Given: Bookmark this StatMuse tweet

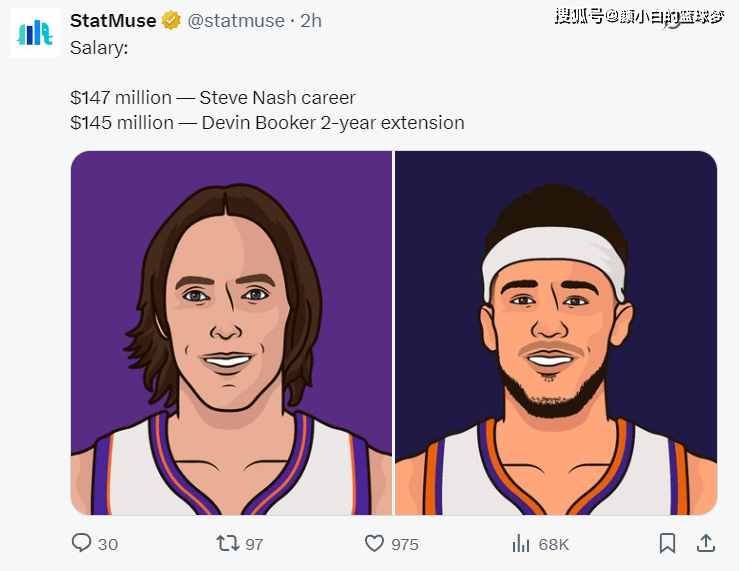Looking at the screenshot, I should tap(667, 543).
